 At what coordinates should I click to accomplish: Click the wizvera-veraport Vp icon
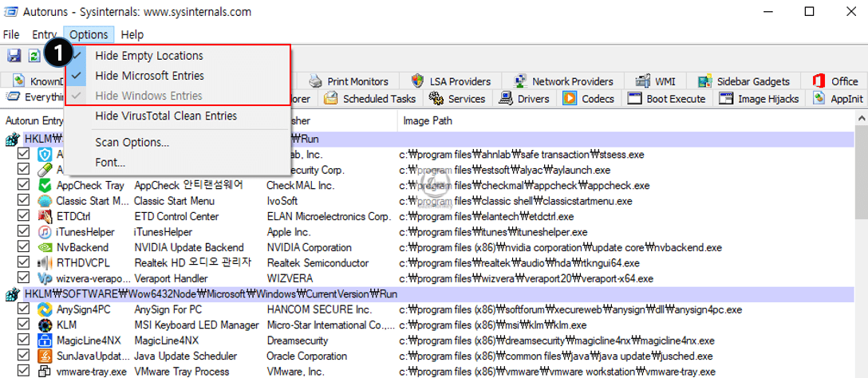tap(45, 278)
